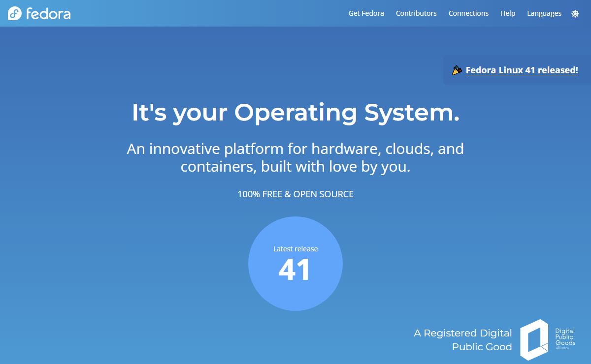Screen dimensions: 591x364
Task: Open the Languages menu
Action: click(544, 13)
